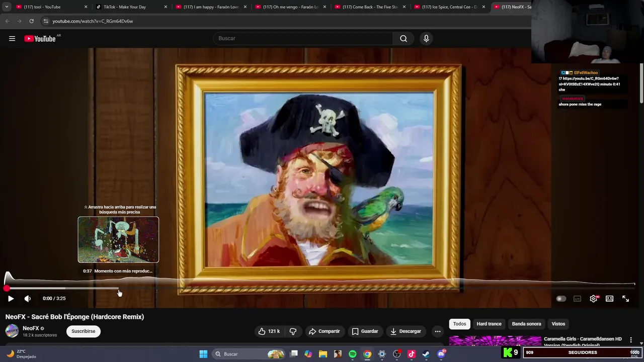
Task: Close the 'Ice Spice, Central Cee' tab
Action: [484, 7]
